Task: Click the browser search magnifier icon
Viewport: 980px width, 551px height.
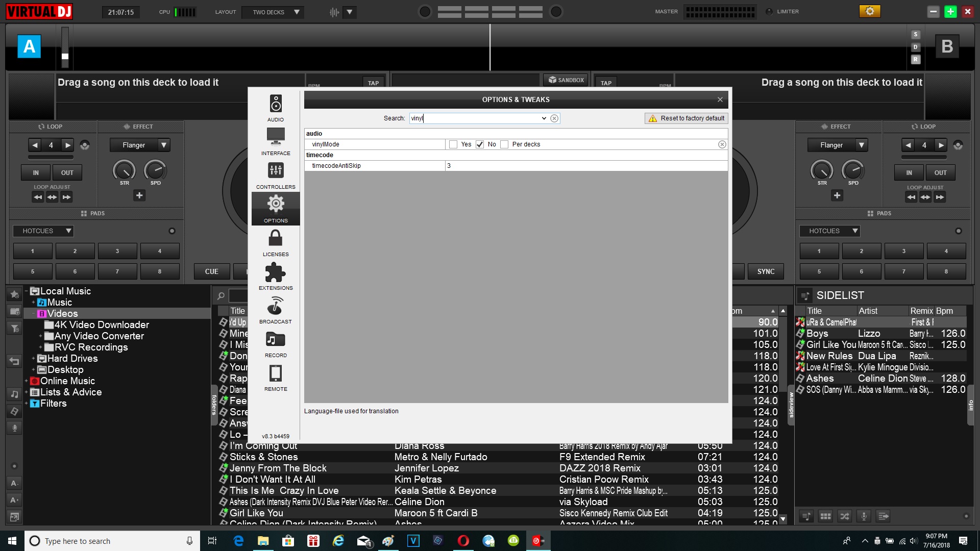Action: (221, 296)
